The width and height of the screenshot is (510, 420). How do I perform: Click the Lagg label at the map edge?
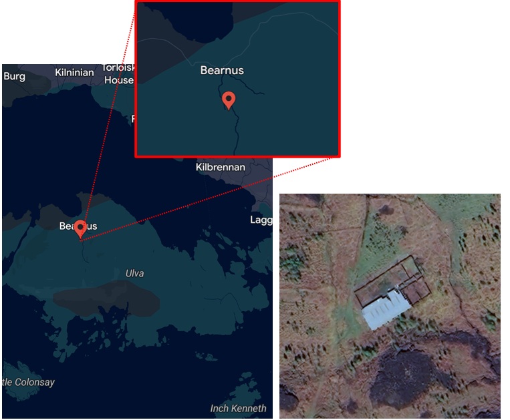coord(261,220)
